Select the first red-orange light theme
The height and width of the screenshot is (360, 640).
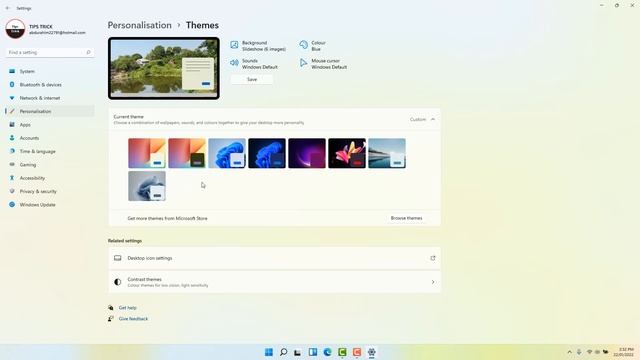click(x=147, y=153)
